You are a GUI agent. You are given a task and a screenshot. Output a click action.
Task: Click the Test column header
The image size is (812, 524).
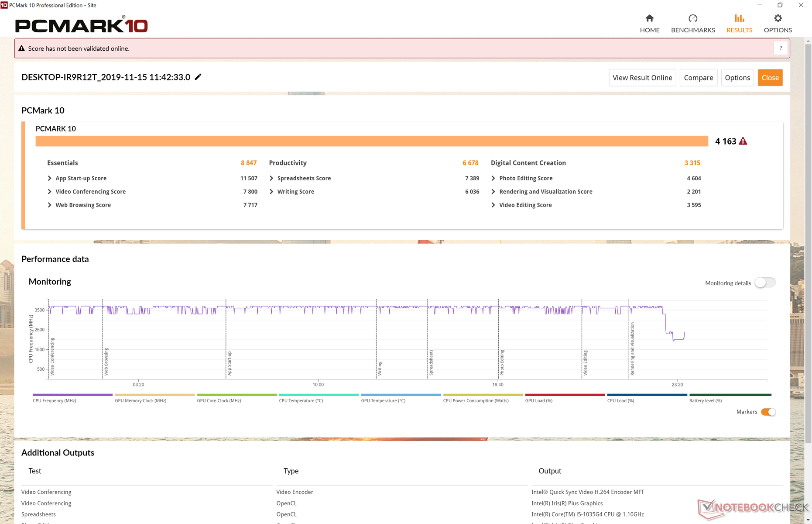tap(35, 471)
